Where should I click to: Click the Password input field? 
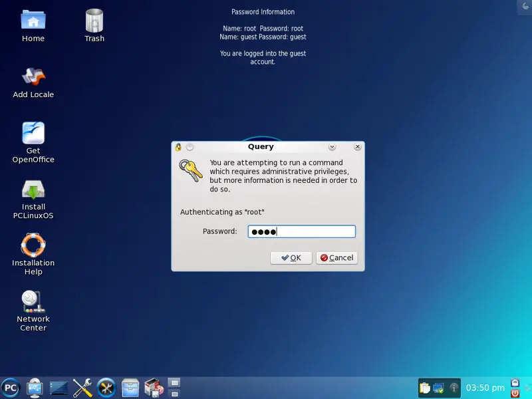tap(302, 231)
